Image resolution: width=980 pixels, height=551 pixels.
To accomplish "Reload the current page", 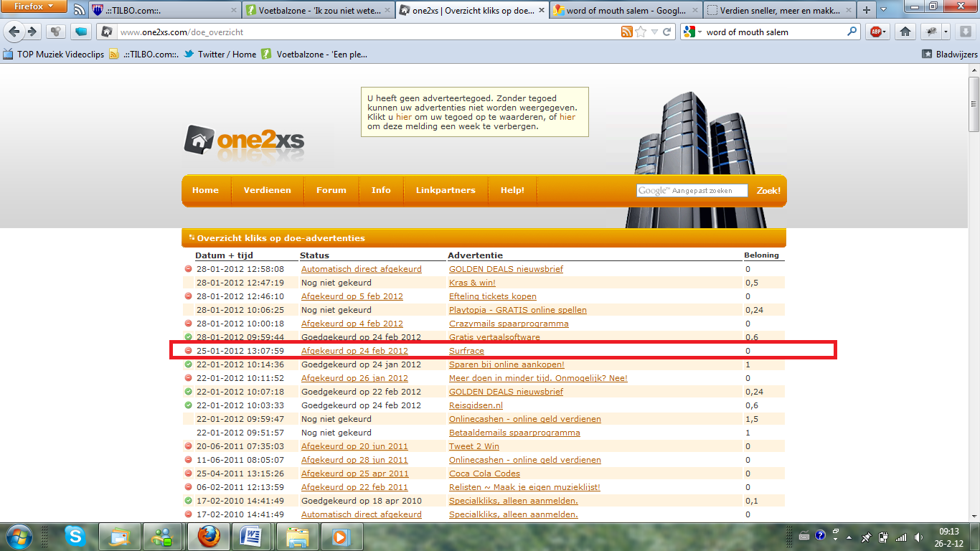I will (667, 32).
